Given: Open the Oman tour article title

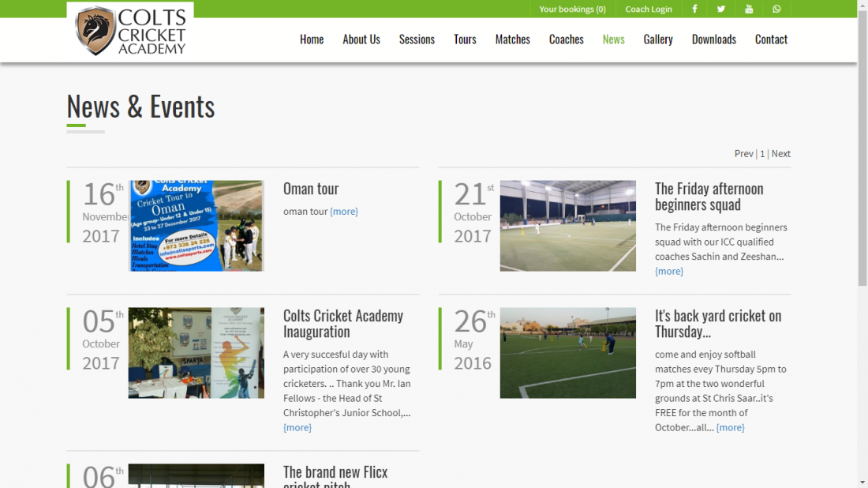Looking at the screenshot, I should [311, 189].
